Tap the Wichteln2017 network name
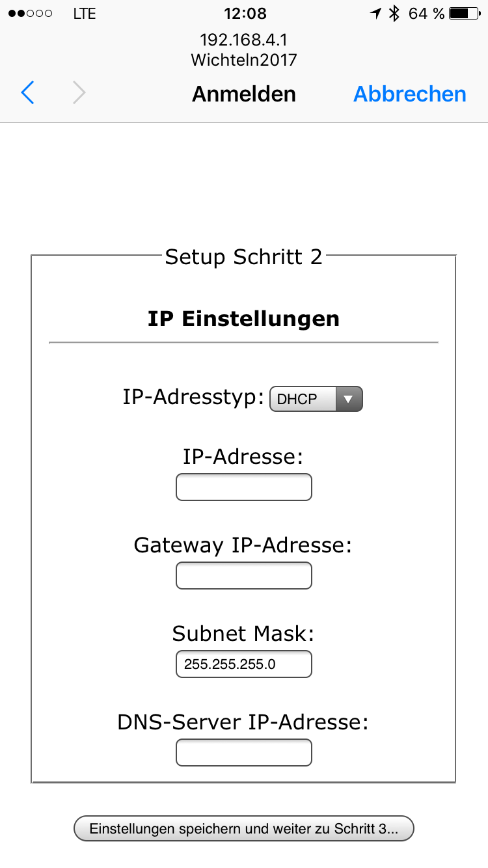The height and width of the screenshot is (868, 488). [x=243, y=60]
